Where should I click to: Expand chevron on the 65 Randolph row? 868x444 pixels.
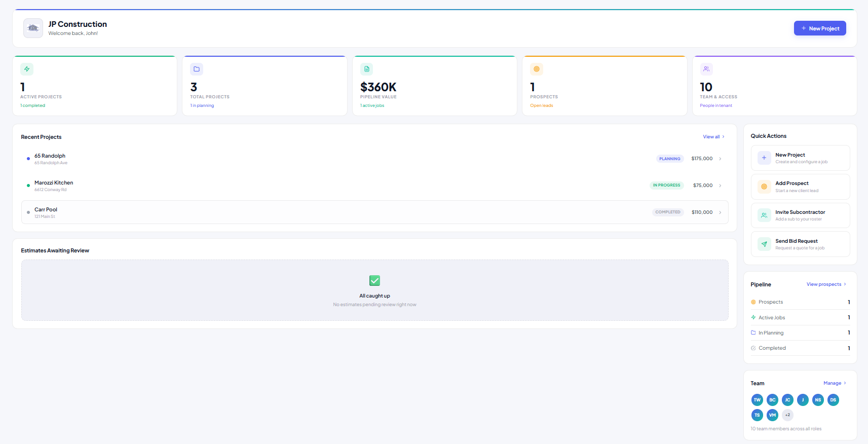click(720, 159)
